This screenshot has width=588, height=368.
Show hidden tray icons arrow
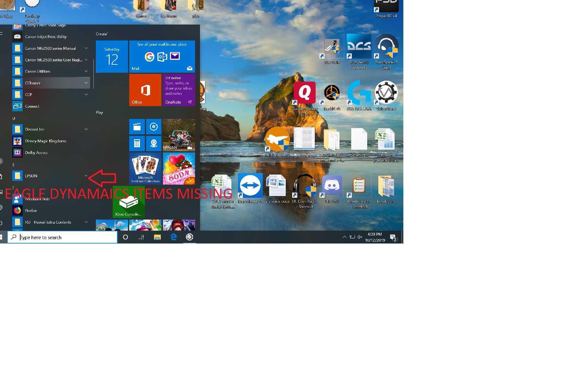click(x=344, y=237)
